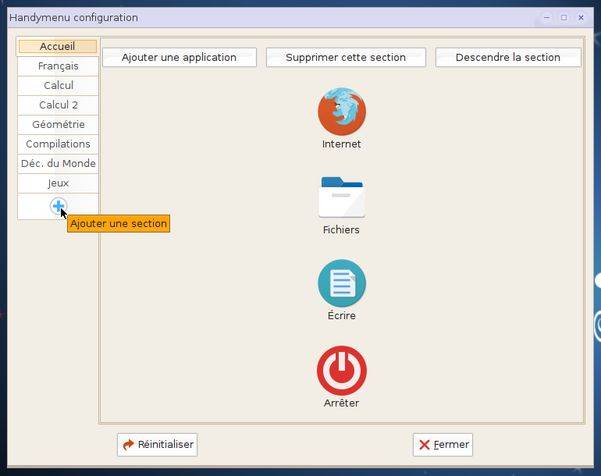Maximize the Handymenu configuration window
601x476 pixels.
(564, 18)
